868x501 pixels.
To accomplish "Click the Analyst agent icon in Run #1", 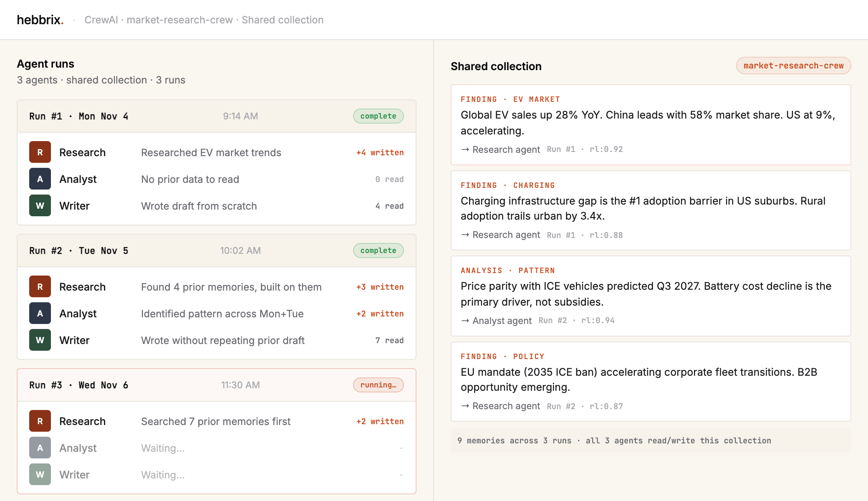I will [40, 179].
